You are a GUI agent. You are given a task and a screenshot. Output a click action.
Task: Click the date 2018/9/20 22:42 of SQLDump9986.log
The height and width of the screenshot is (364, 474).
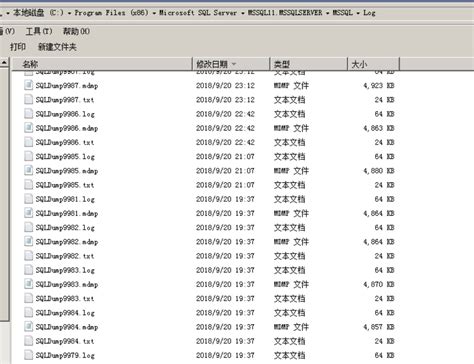click(225, 114)
